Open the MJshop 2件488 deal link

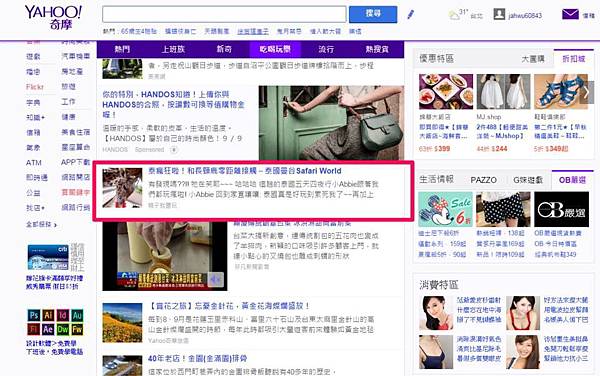(x=502, y=131)
